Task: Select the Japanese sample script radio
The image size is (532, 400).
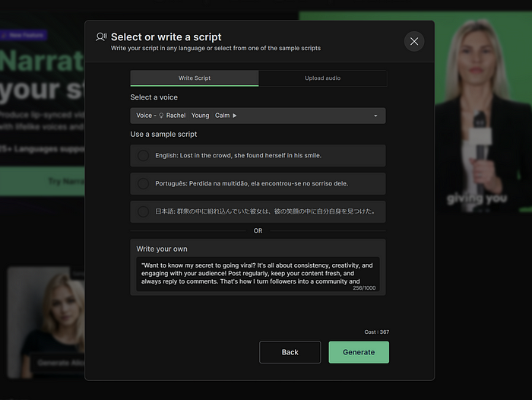Action: [143, 211]
